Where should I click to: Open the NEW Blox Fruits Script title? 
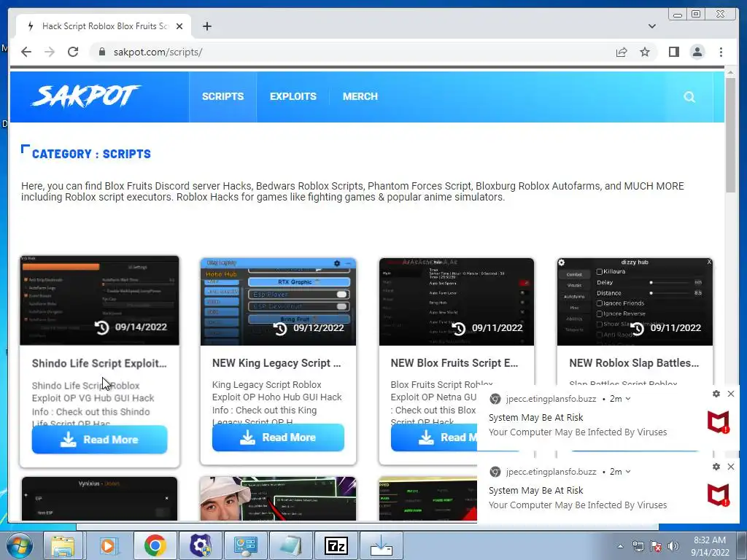pos(454,363)
